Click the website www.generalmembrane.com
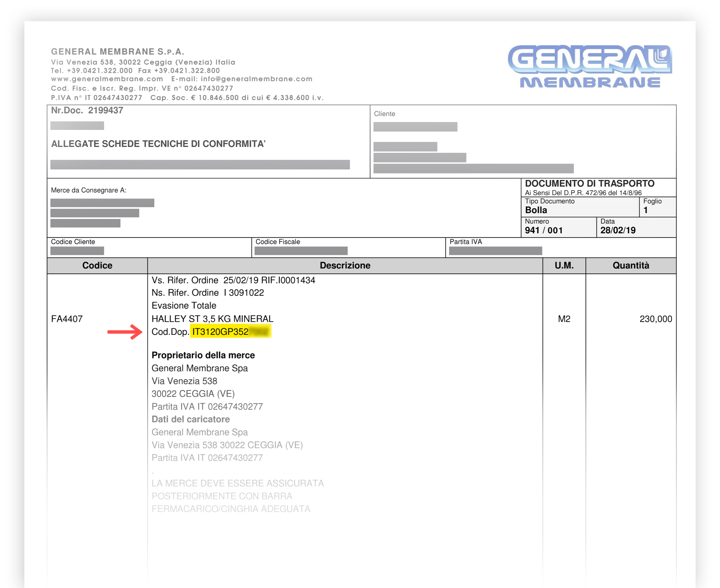 pyautogui.click(x=107, y=79)
